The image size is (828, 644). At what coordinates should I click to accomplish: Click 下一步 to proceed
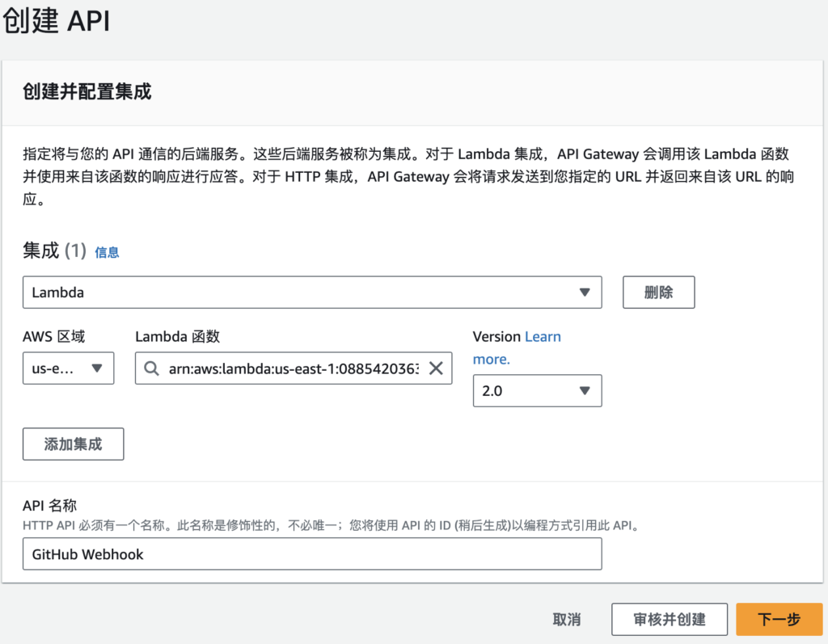pos(778,620)
